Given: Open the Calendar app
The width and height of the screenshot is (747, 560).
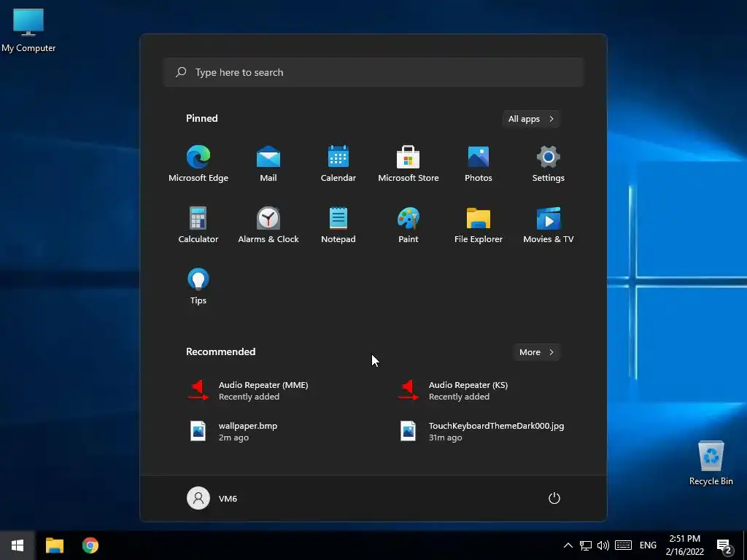Looking at the screenshot, I should tap(338, 164).
